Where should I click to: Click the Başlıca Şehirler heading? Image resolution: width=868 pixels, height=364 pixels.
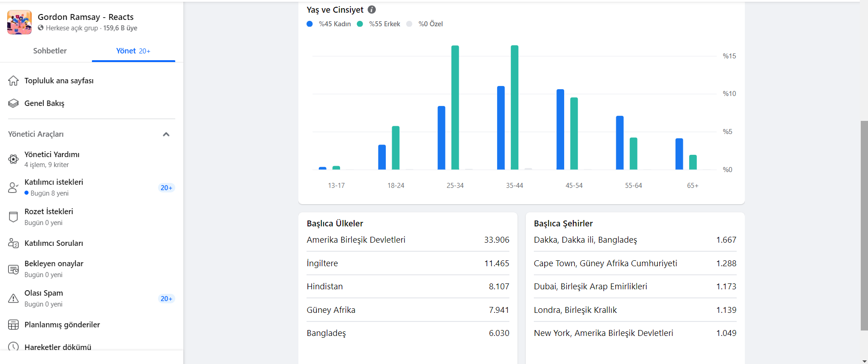point(563,224)
